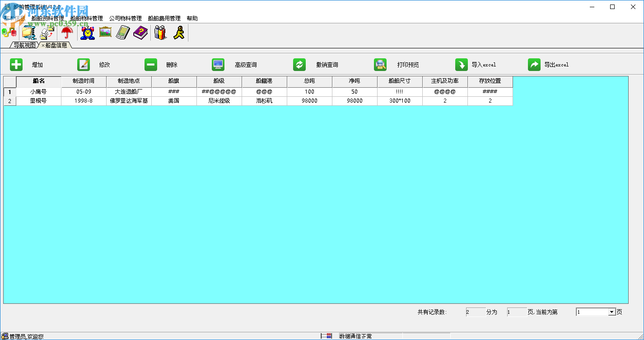Click the green minus 删除 icon
Image resolution: width=644 pixels, height=340 pixels.
pyautogui.click(x=151, y=65)
